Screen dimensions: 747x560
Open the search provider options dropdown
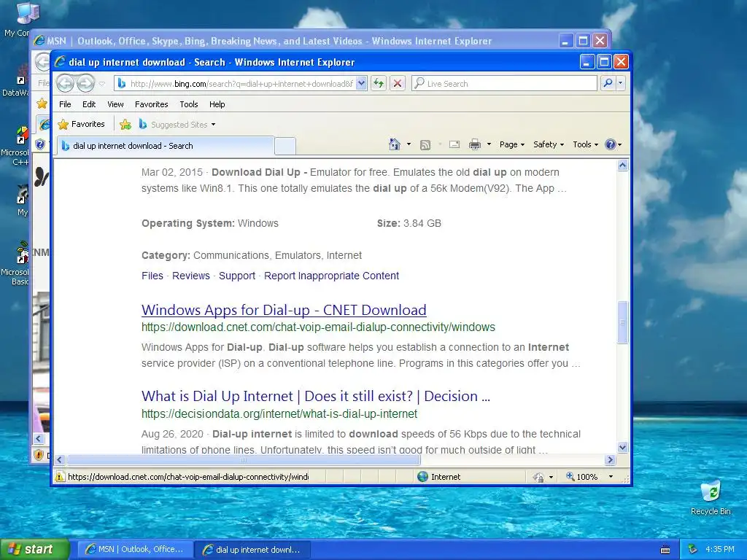pos(620,83)
